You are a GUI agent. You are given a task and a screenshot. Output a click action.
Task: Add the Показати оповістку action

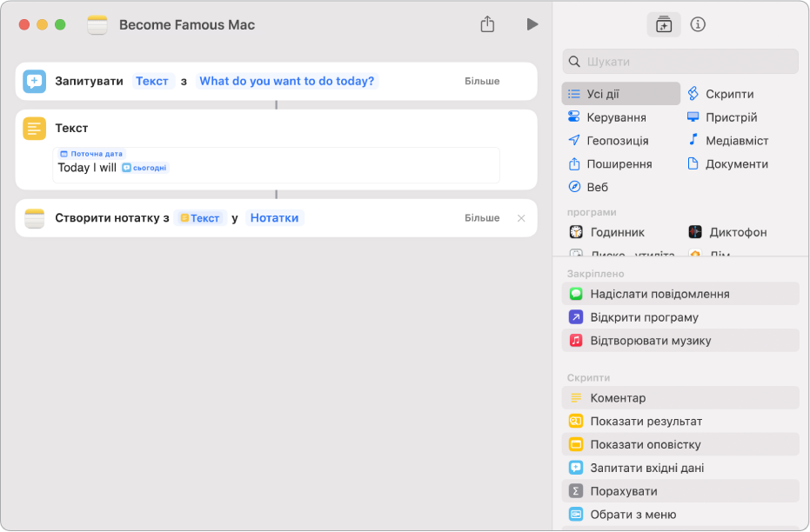click(x=680, y=444)
